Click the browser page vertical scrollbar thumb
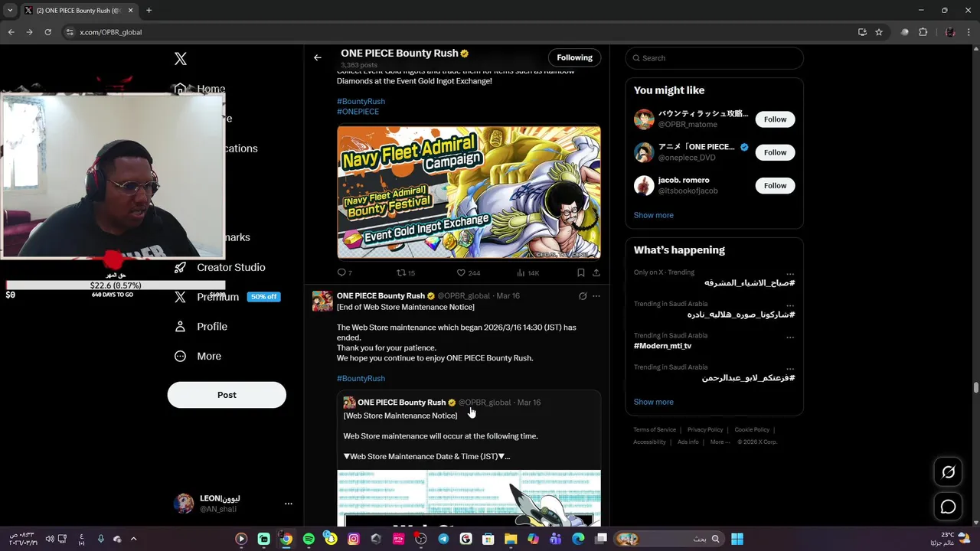Viewport: 980px width, 551px height. pos(975,388)
